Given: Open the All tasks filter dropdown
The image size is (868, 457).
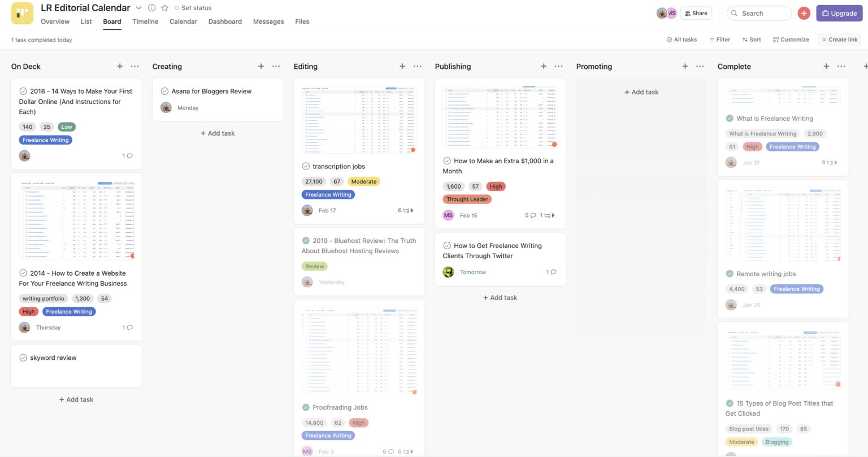Looking at the screenshot, I should (682, 40).
